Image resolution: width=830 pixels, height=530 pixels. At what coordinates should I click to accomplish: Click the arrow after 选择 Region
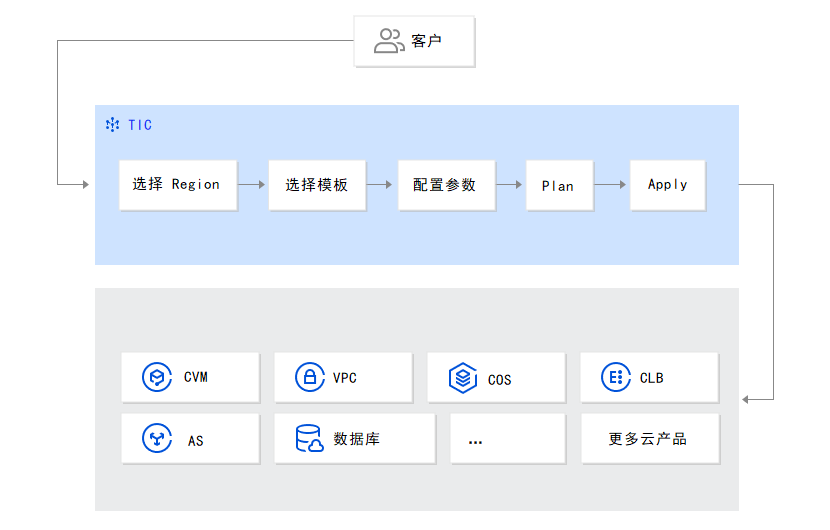pos(251,185)
